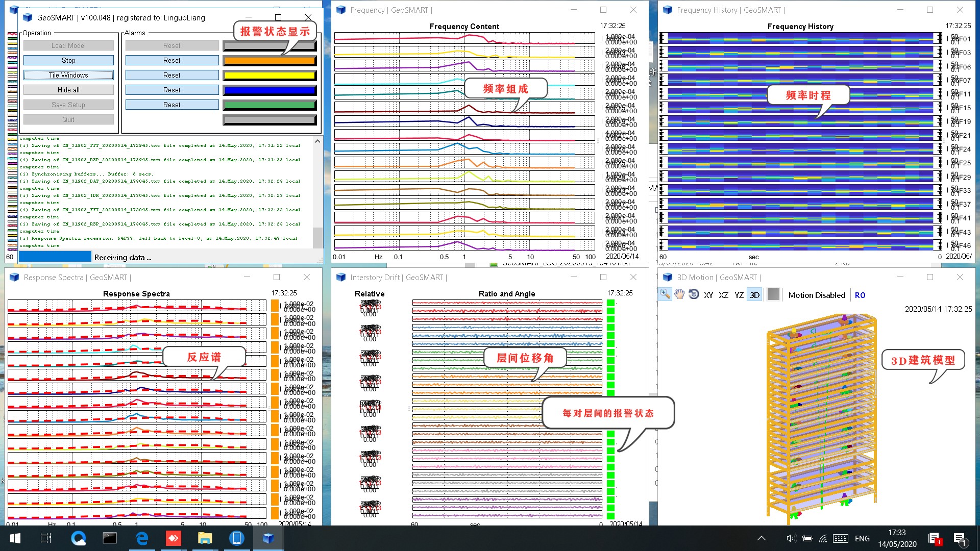The image size is (980, 551).
Task: Select the Stop operation button
Action: click(x=67, y=60)
